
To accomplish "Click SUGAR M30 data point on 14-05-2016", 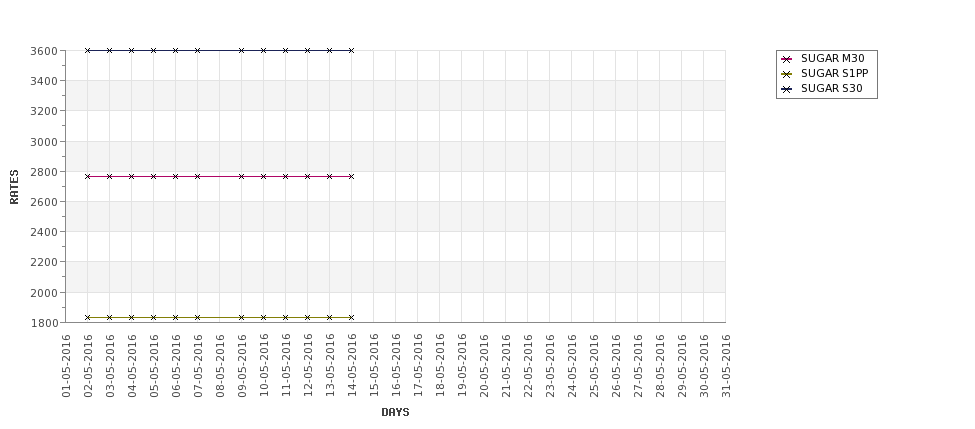I will (x=351, y=177).
